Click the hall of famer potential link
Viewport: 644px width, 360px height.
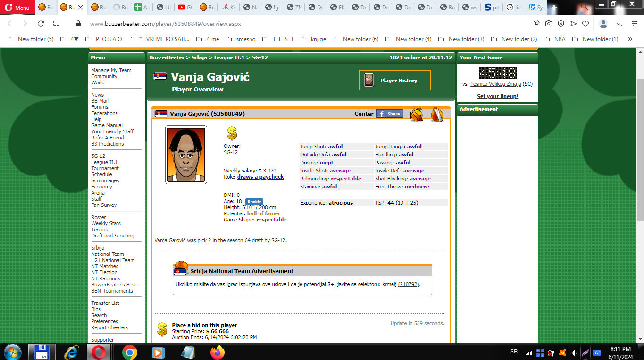[264, 213]
